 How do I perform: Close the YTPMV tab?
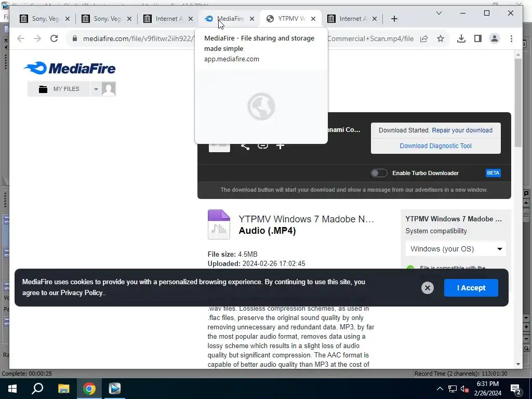(313, 19)
